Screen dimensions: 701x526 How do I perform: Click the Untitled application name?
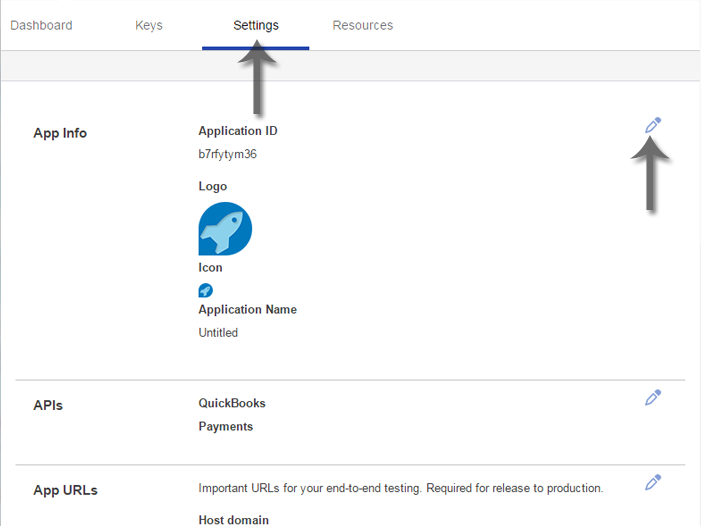[218, 333]
